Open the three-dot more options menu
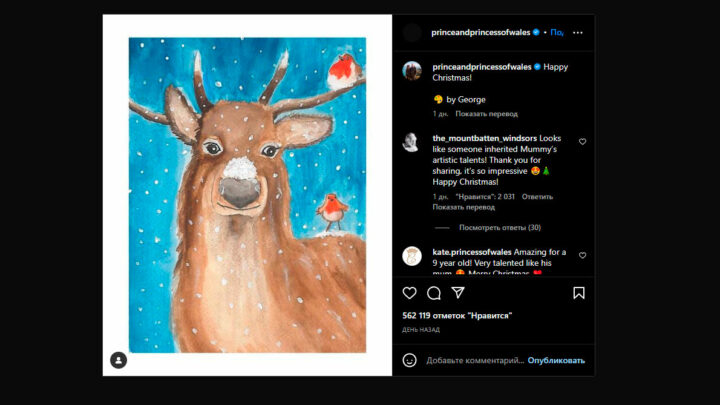Viewport: 720px width, 405px height. (578, 33)
